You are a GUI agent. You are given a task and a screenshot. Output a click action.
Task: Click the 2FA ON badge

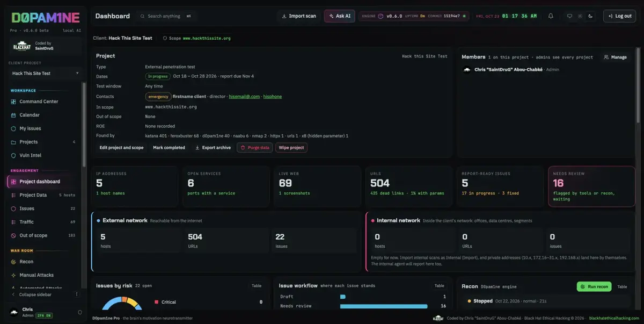(x=43, y=315)
